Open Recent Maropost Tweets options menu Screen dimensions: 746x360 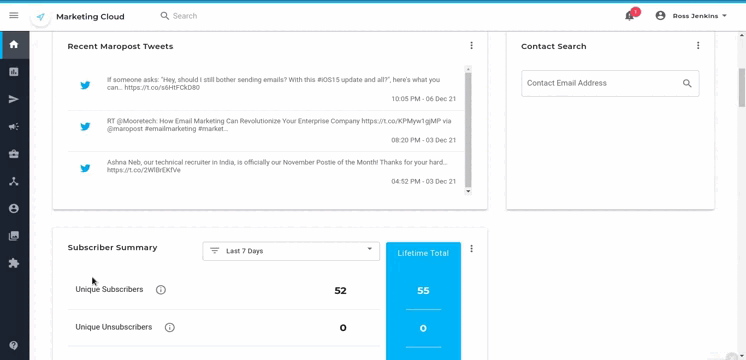pyautogui.click(x=471, y=46)
